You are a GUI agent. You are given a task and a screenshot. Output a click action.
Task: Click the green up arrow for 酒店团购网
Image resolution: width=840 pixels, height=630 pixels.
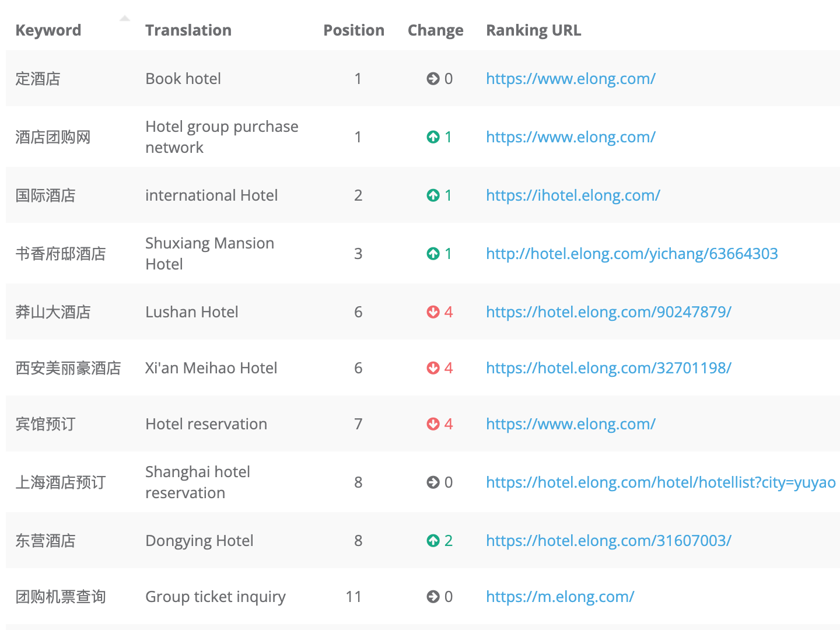coord(433,137)
